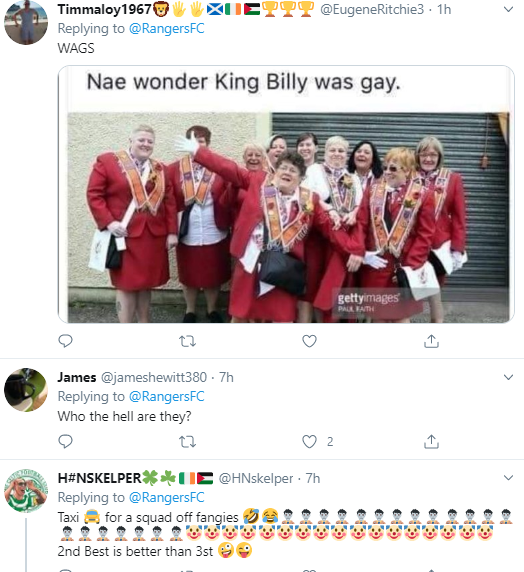
Task: Open Timmaloy1967's profile picture
Action: coord(26,23)
